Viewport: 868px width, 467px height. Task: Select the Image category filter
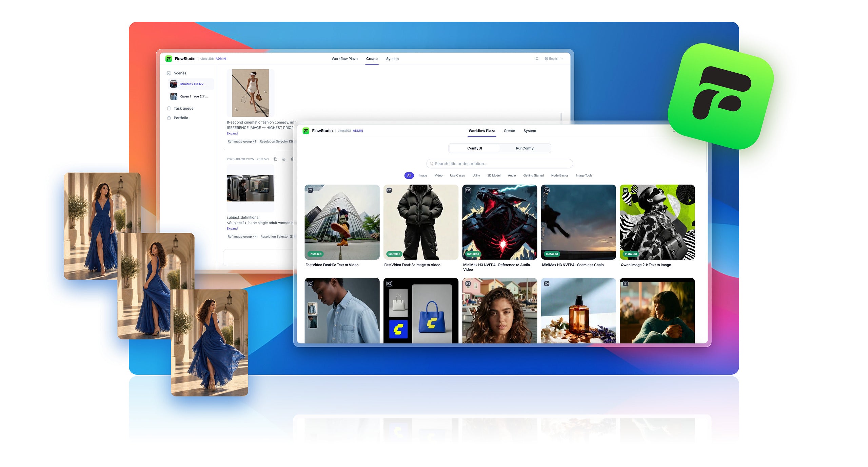pyautogui.click(x=422, y=175)
